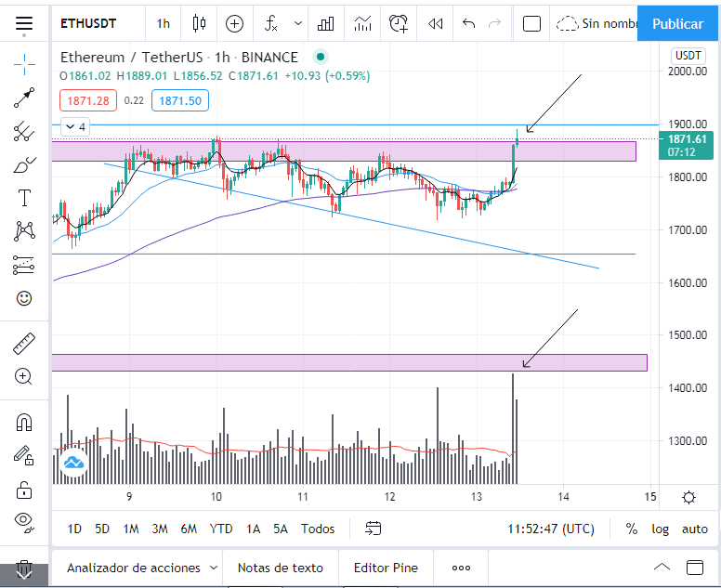This screenshot has height=588, width=721.
Task: Change the 1h timeframe interval
Action: [164, 23]
